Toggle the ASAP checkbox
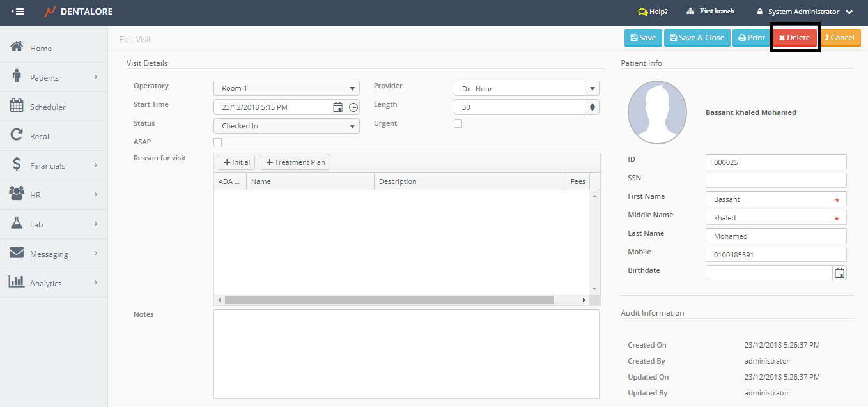This screenshot has height=407, width=868. (218, 142)
